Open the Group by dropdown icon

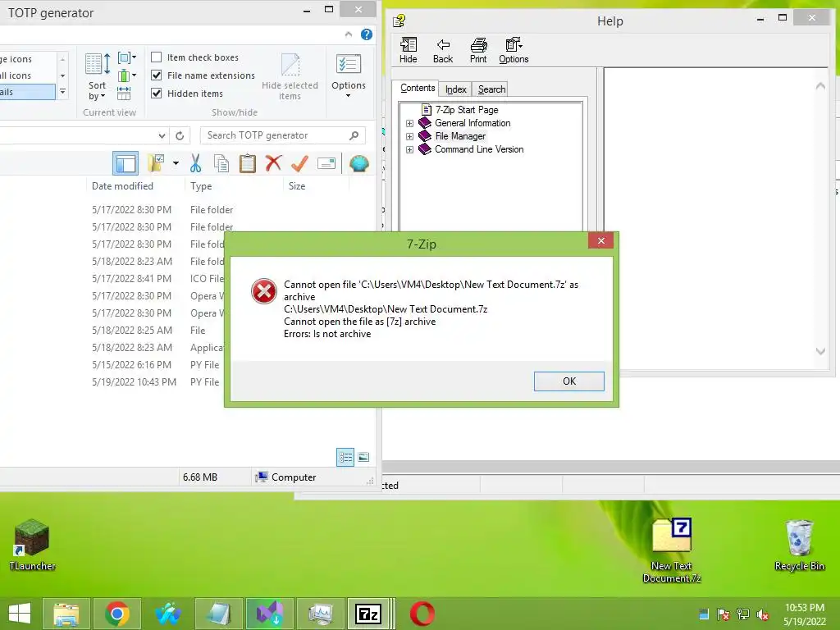(127, 57)
